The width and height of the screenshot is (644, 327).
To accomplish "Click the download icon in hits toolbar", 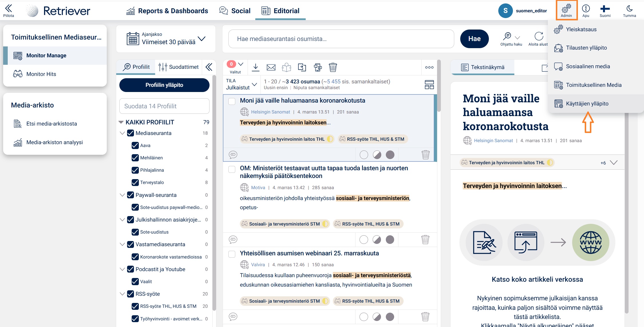I will point(256,67).
